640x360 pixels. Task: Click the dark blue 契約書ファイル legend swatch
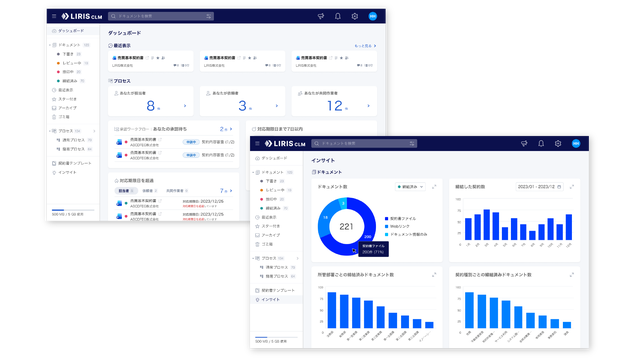tap(387, 219)
